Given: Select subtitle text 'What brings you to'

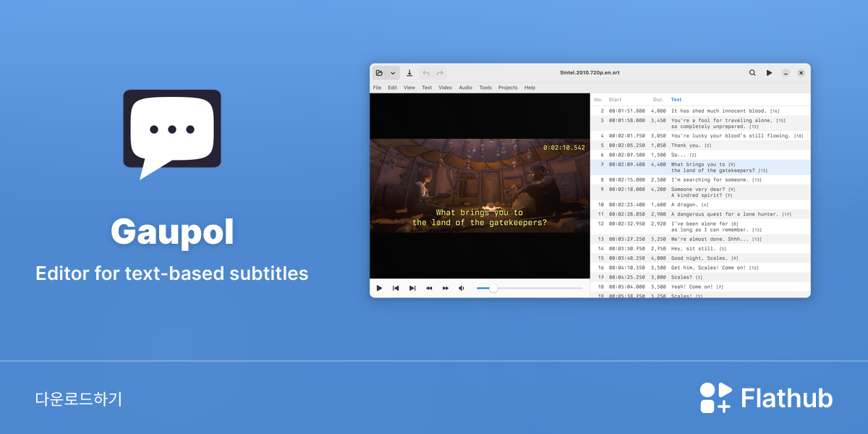Looking at the screenshot, I should click(x=697, y=164).
